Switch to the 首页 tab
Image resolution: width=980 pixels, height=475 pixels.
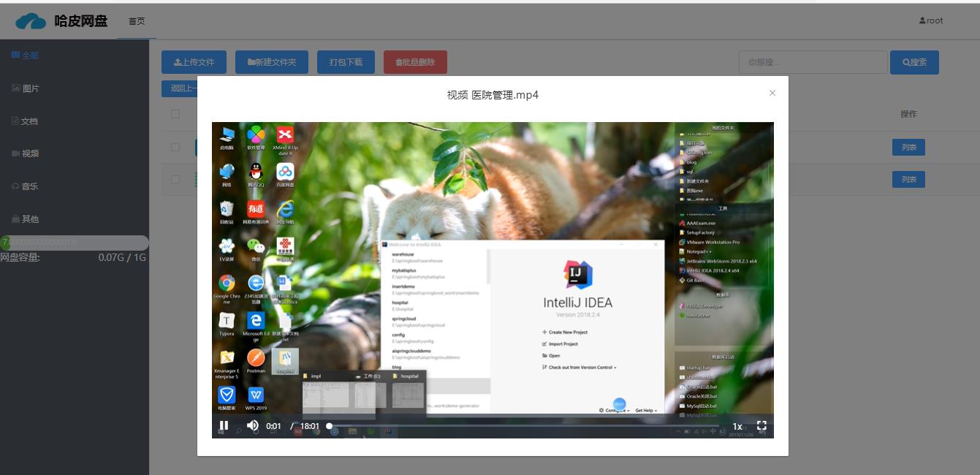[x=137, y=21]
